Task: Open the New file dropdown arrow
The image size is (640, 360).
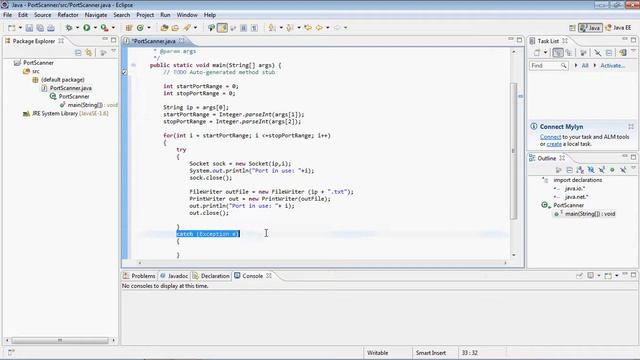Action: [x=20, y=28]
